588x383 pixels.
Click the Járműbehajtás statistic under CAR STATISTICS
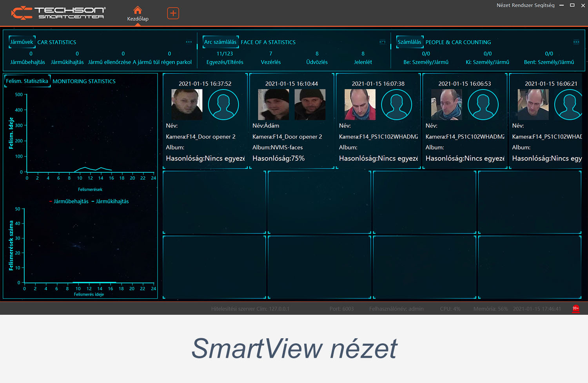click(27, 62)
